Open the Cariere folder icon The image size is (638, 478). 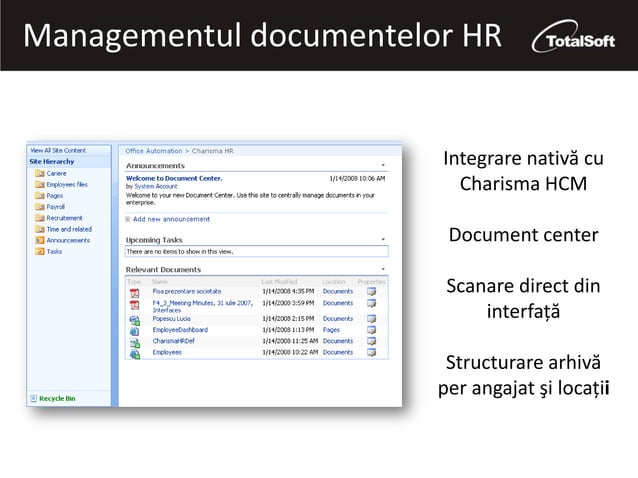click(x=40, y=173)
